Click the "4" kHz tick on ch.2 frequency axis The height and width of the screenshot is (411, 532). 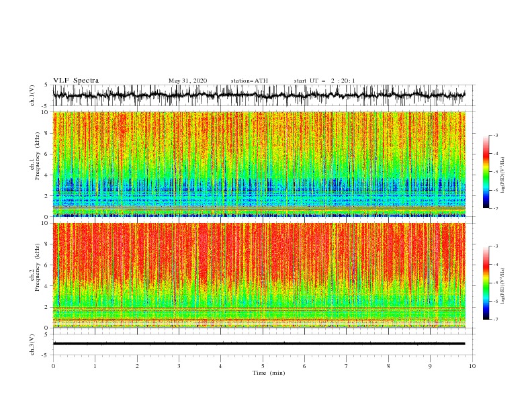coord(46,286)
